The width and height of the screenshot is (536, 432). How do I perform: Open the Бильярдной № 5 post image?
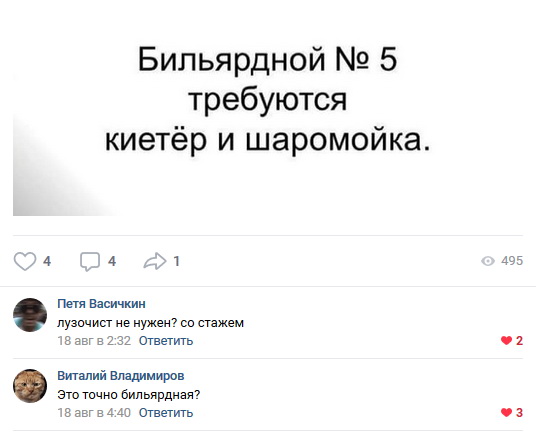tap(268, 113)
